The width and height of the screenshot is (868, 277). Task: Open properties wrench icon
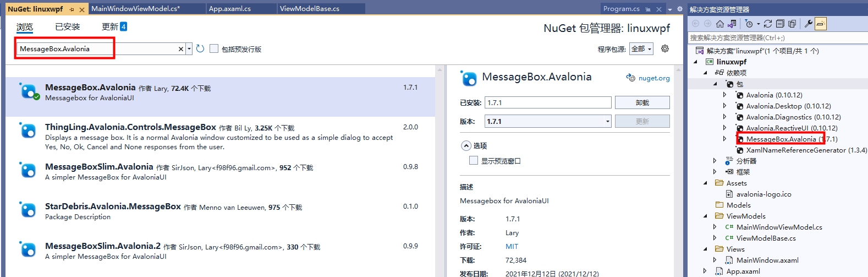coord(809,24)
